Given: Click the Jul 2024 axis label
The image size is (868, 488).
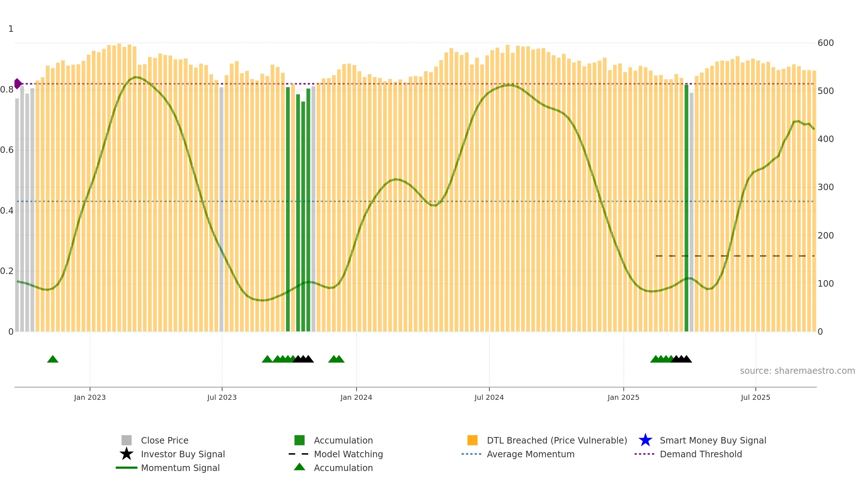Looking at the screenshot, I should (x=489, y=397).
